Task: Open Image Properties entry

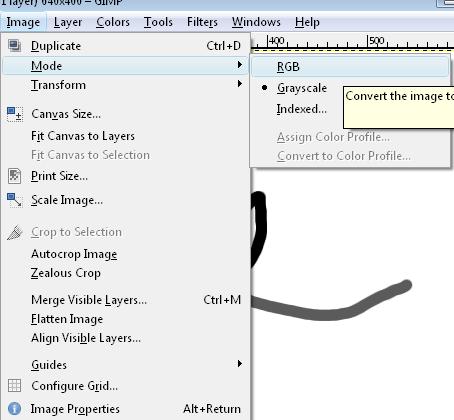Action: [x=125, y=409]
